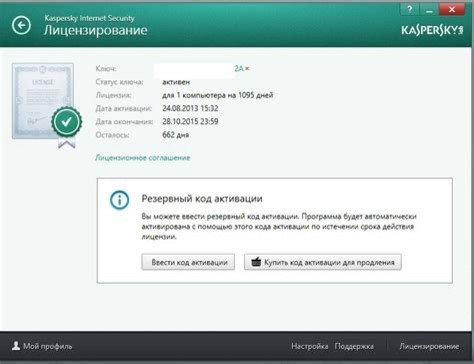
Task: Click the info icon beside Резервный код активации
Action: tap(119, 200)
